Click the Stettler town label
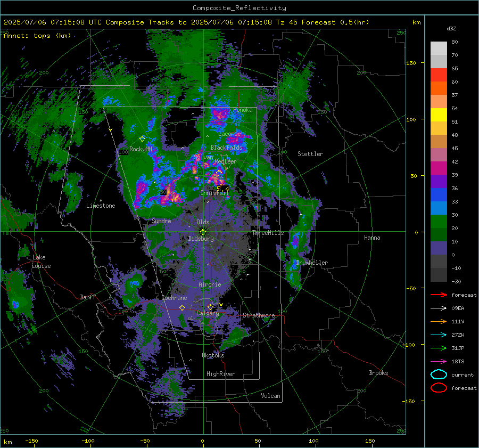Image resolution: width=479 pixels, height=448 pixels. (x=310, y=154)
